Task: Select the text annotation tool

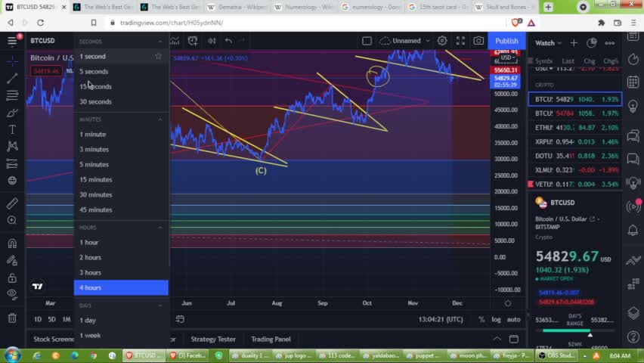Action: coord(12,129)
